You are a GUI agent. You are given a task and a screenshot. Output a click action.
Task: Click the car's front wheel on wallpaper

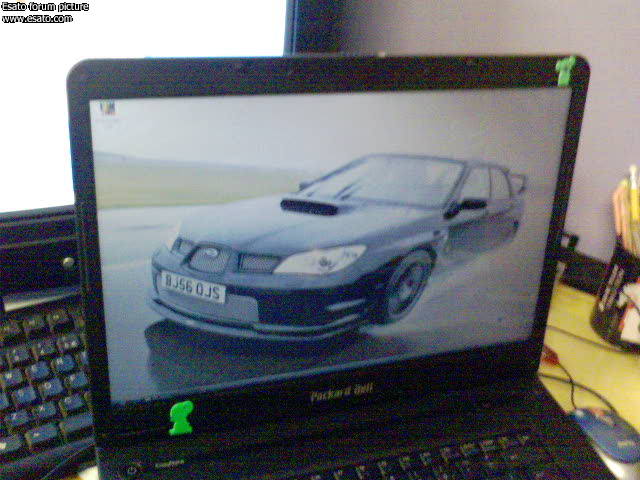(x=407, y=286)
